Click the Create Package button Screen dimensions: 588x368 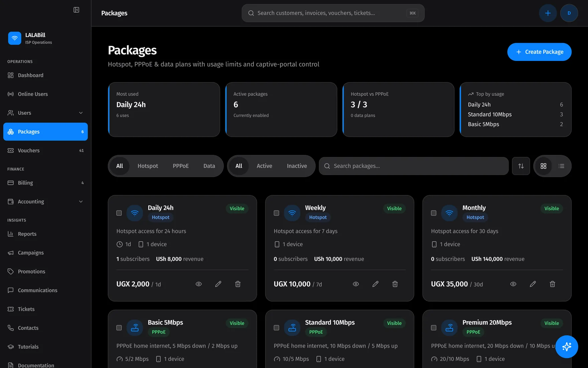539,52
